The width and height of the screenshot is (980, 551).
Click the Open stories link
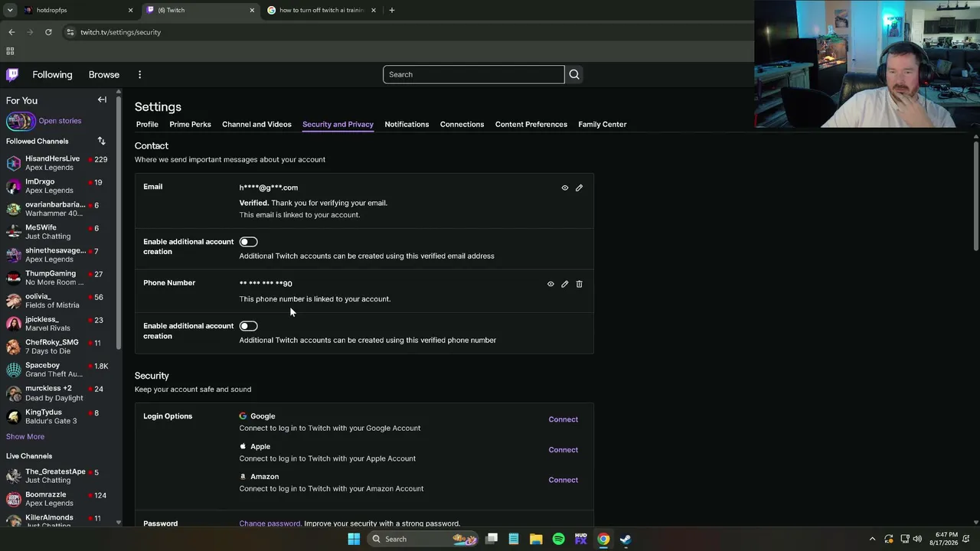pyautogui.click(x=60, y=121)
